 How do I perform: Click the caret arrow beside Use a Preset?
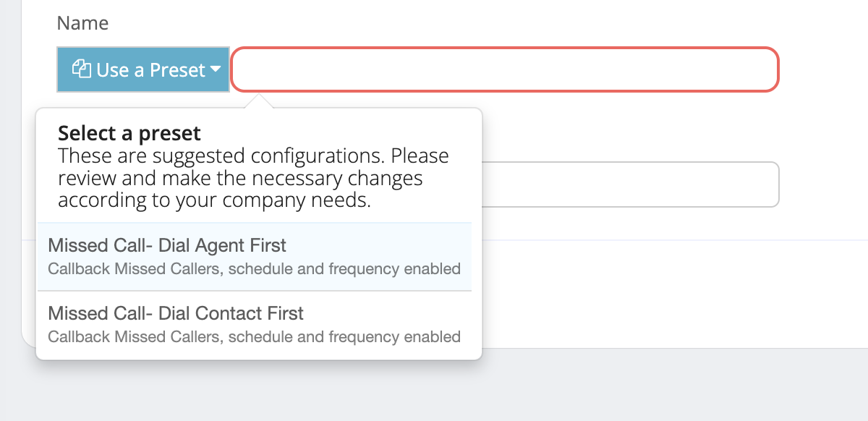(216, 70)
